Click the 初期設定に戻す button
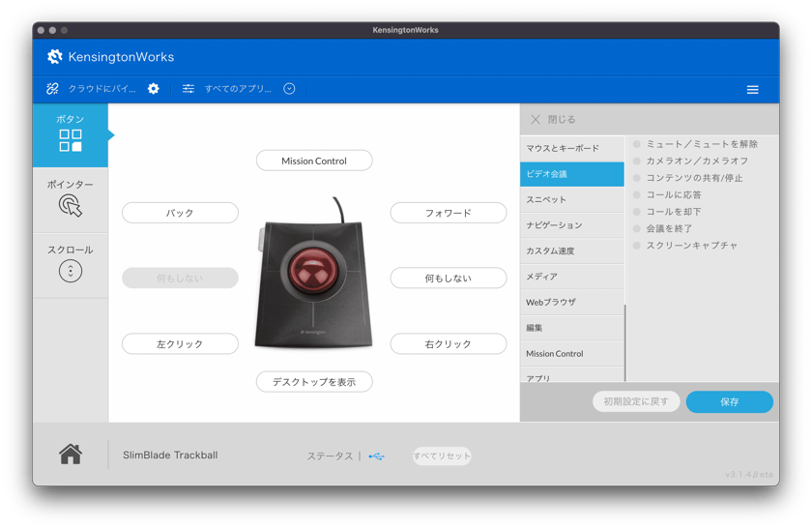The image size is (812, 529). [636, 401]
